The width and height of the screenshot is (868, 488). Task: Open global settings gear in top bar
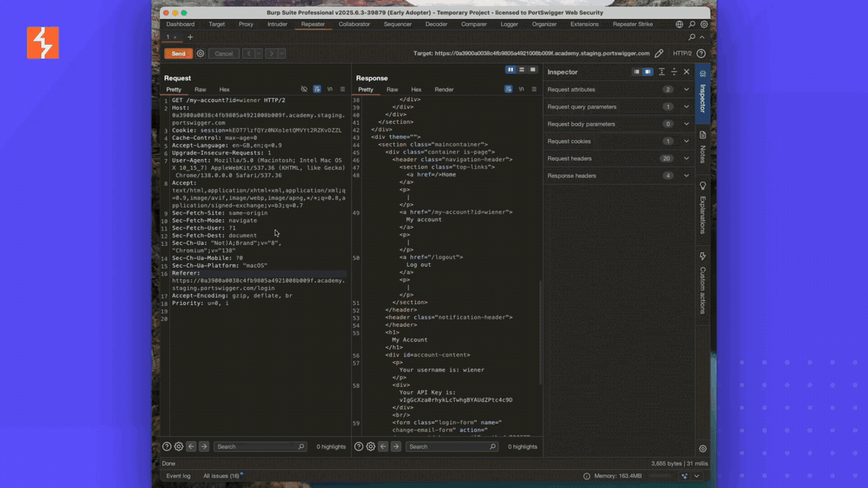click(x=704, y=24)
